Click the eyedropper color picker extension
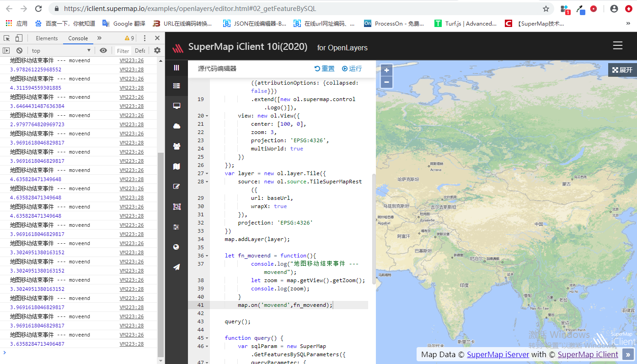Viewport: 637px width, 364px height. click(x=580, y=9)
